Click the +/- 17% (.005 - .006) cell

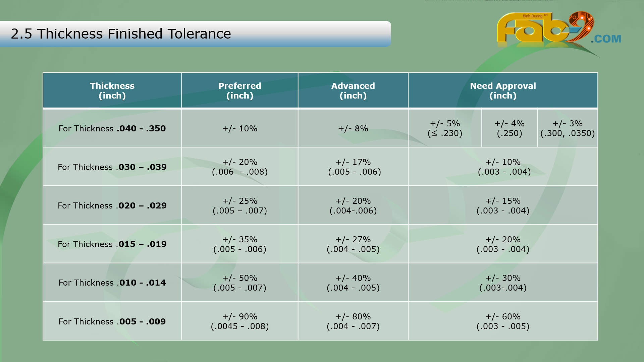354,167
